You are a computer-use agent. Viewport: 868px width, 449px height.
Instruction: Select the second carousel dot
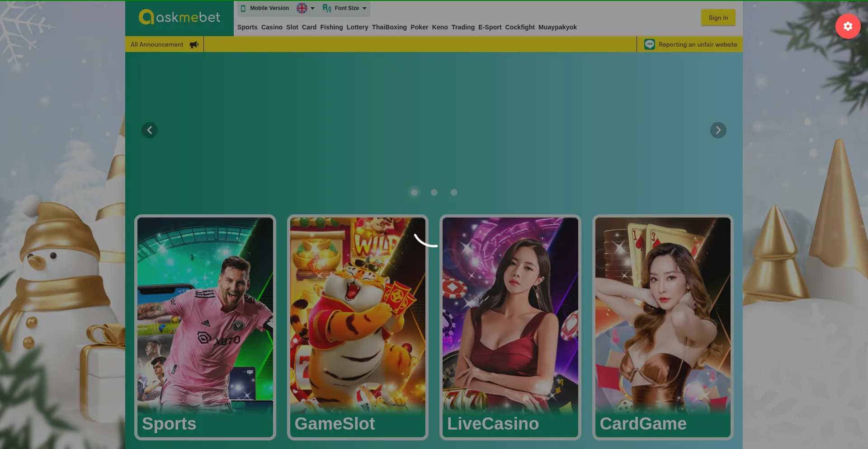(434, 193)
